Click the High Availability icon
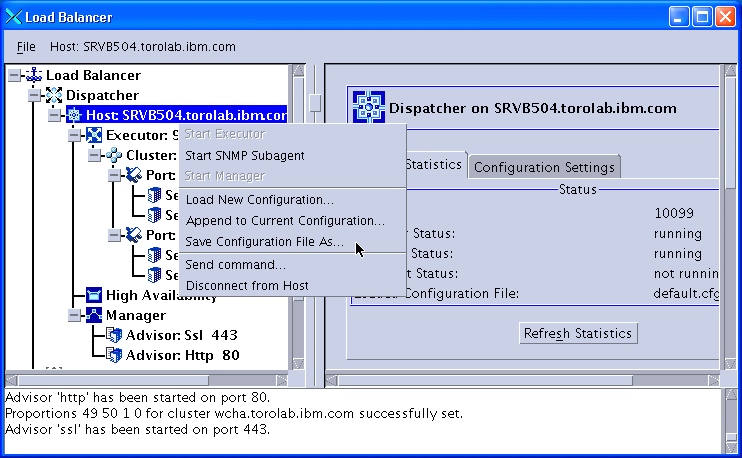 pos(94,295)
